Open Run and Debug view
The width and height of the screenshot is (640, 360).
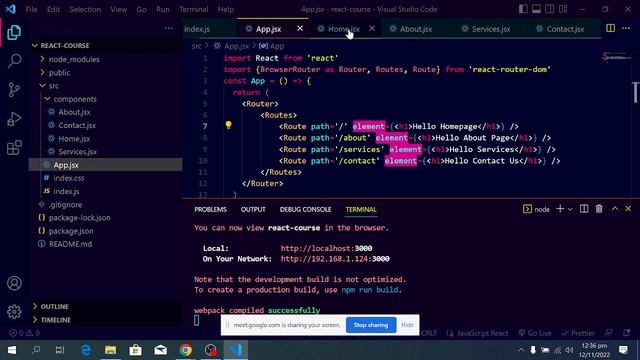14,119
